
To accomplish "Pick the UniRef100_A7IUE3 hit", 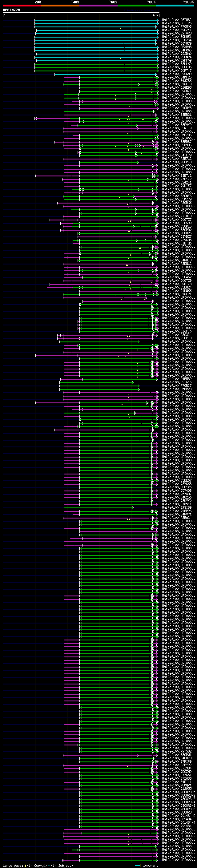I will (177, 216).
